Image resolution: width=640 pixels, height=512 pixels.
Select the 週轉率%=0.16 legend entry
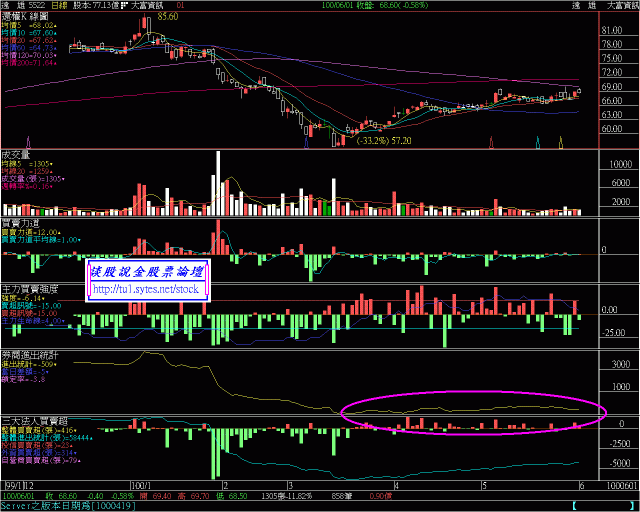27,187
